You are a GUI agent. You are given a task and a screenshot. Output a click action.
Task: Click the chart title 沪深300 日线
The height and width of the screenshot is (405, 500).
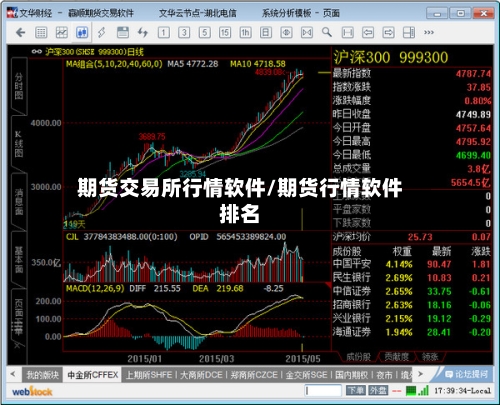(x=94, y=52)
